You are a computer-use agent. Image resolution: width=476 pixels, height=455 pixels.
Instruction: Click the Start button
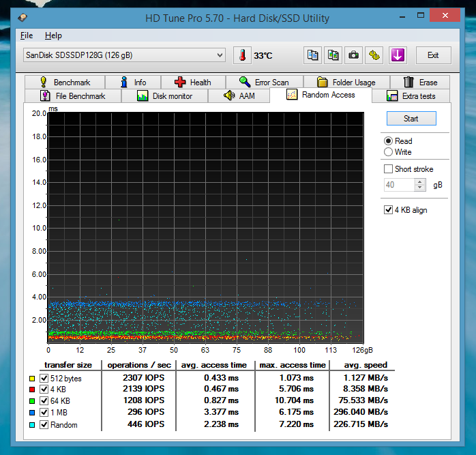point(411,119)
